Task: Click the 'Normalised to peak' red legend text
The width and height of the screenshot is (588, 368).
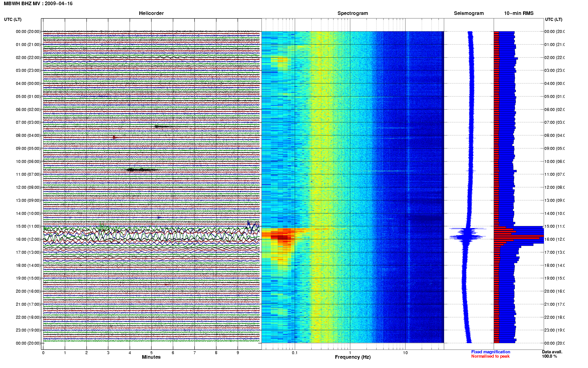Action: [490, 356]
